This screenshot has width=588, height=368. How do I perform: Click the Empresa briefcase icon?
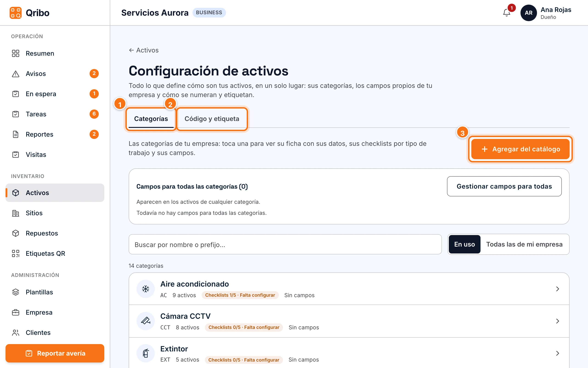tap(16, 312)
